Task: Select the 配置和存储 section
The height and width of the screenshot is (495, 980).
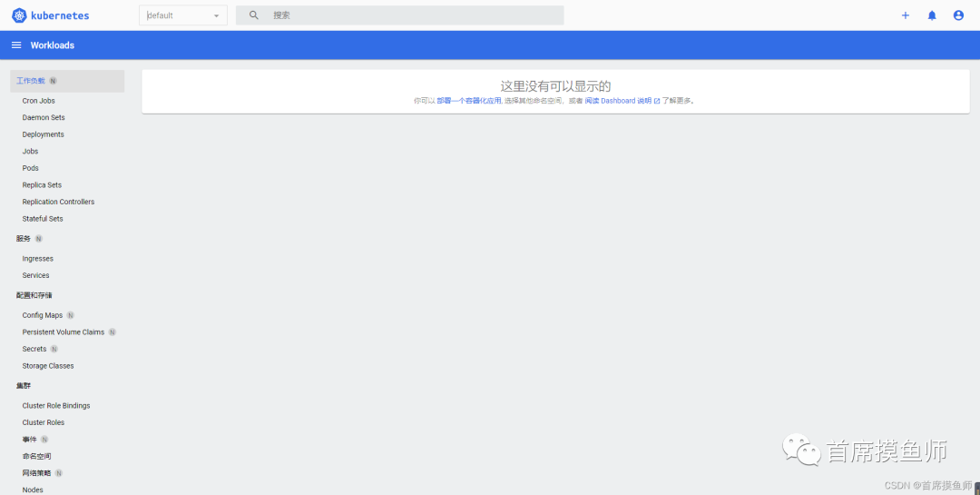Action: click(x=34, y=295)
